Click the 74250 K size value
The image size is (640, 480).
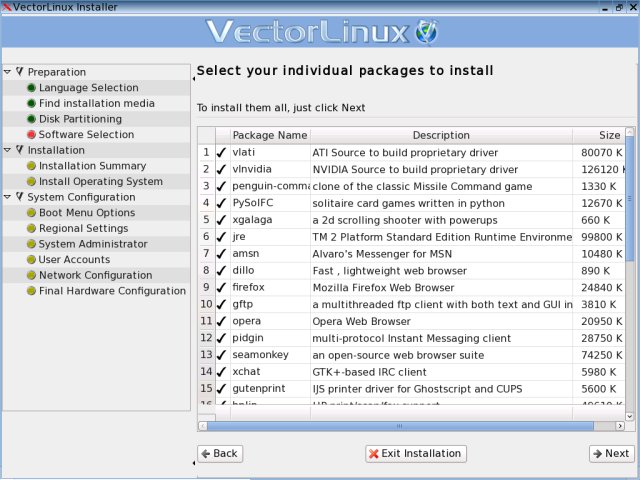coord(602,355)
